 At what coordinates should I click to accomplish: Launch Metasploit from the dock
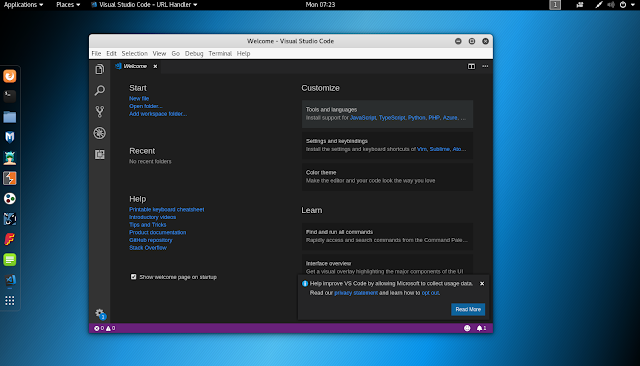click(10, 137)
